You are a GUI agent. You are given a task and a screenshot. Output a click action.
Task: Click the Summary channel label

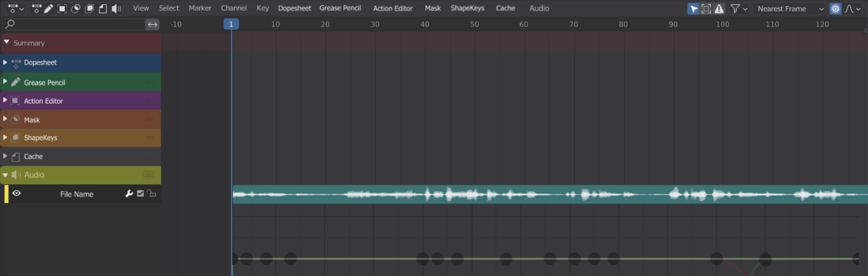pyautogui.click(x=29, y=43)
